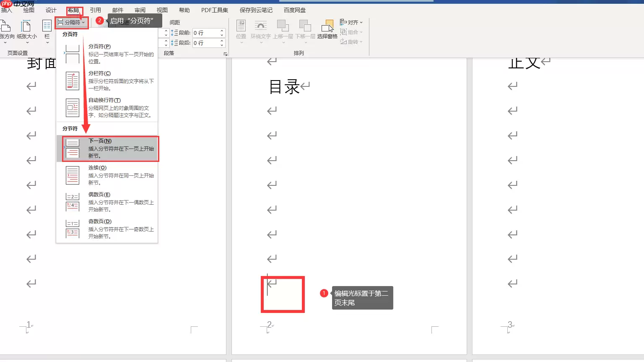The height and width of the screenshot is (362, 644).
Task: Expand arrow under 环绕文字 button
Action: (261, 42)
